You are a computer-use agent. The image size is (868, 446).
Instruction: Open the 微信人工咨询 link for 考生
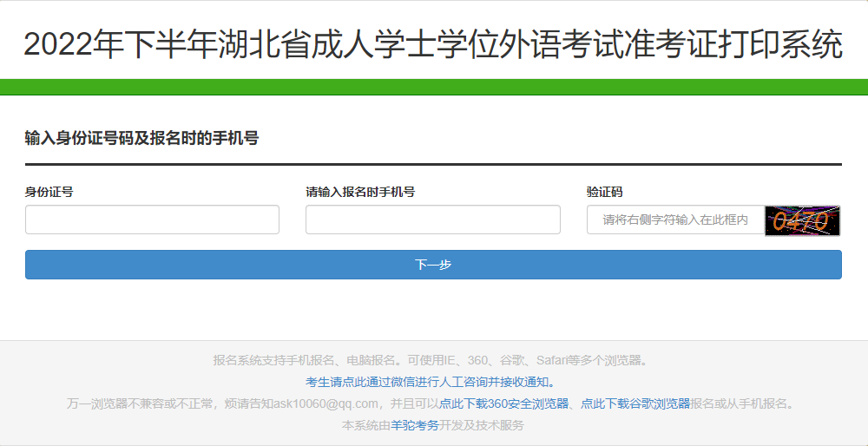(430, 382)
